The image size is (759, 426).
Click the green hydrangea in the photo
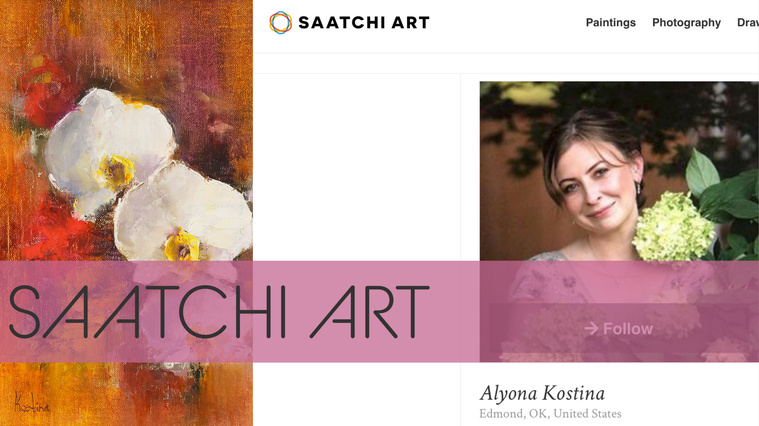[673, 227]
